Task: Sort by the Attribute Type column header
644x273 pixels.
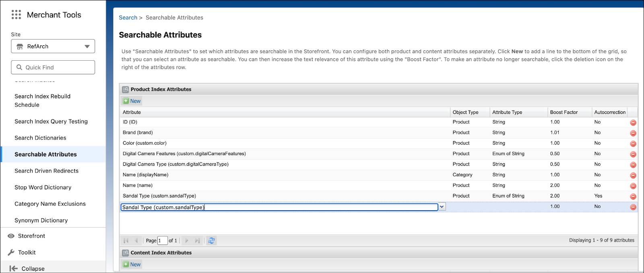Action: (518, 112)
